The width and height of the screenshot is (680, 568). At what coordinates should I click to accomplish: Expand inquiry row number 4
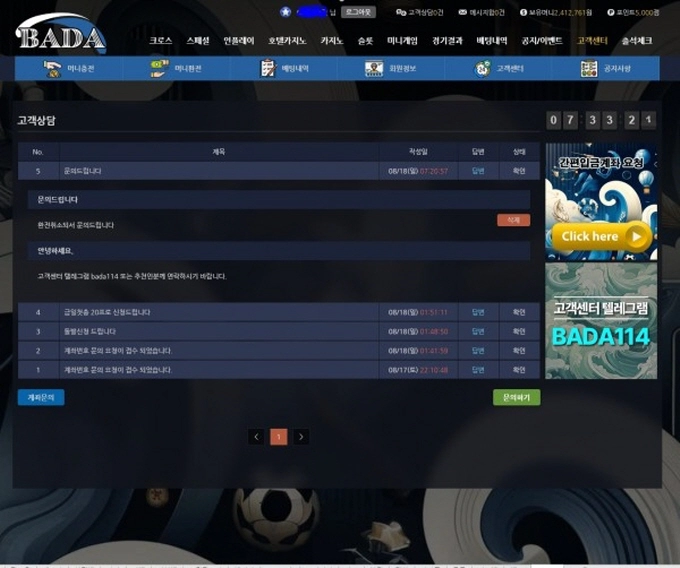(279, 312)
